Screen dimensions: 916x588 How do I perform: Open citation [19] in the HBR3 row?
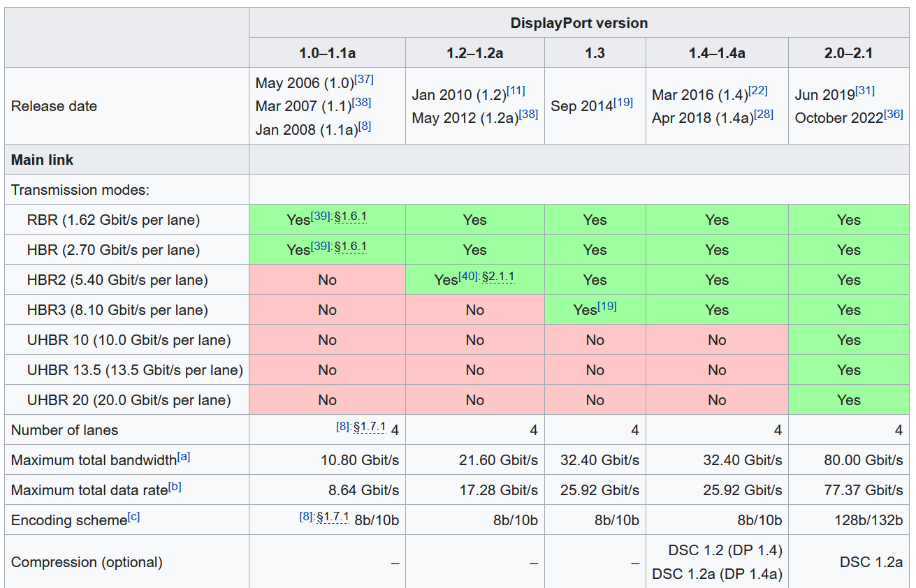pyautogui.click(x=607, y=306)
